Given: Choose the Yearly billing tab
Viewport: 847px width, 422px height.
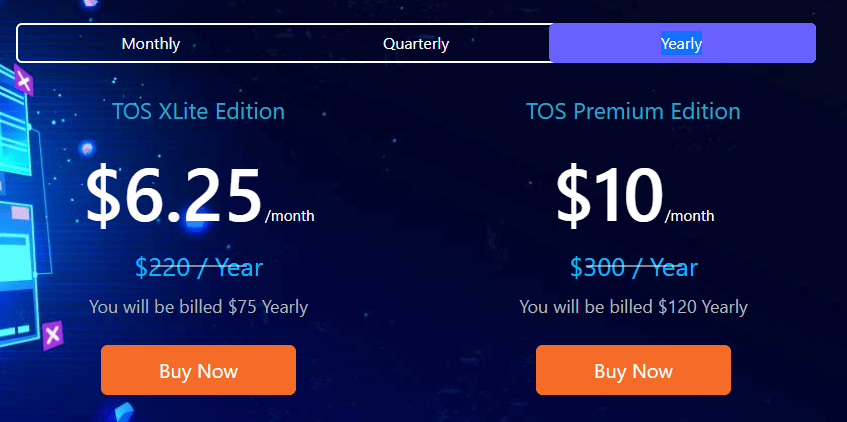Looking at the screenshot, I should pos(682,43).
